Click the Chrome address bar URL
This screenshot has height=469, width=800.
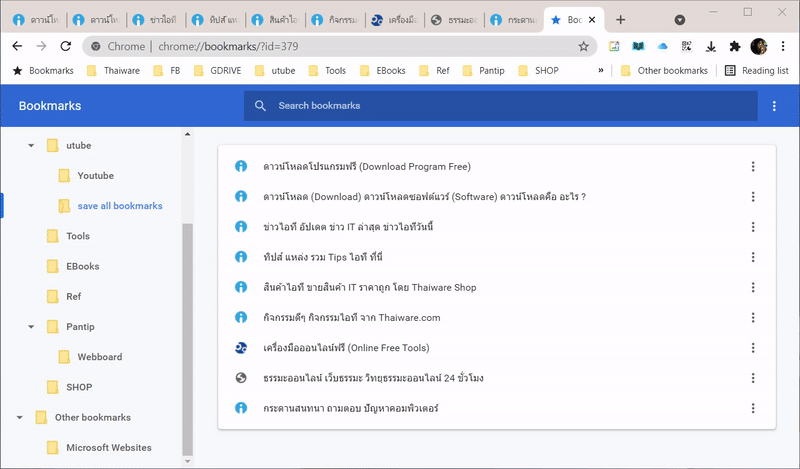228,46
